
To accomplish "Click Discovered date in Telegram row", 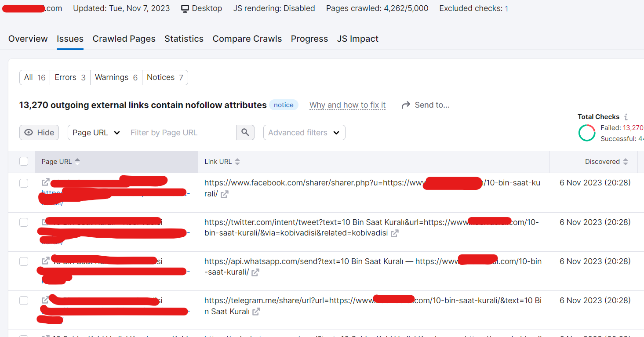I will [595, 301].
